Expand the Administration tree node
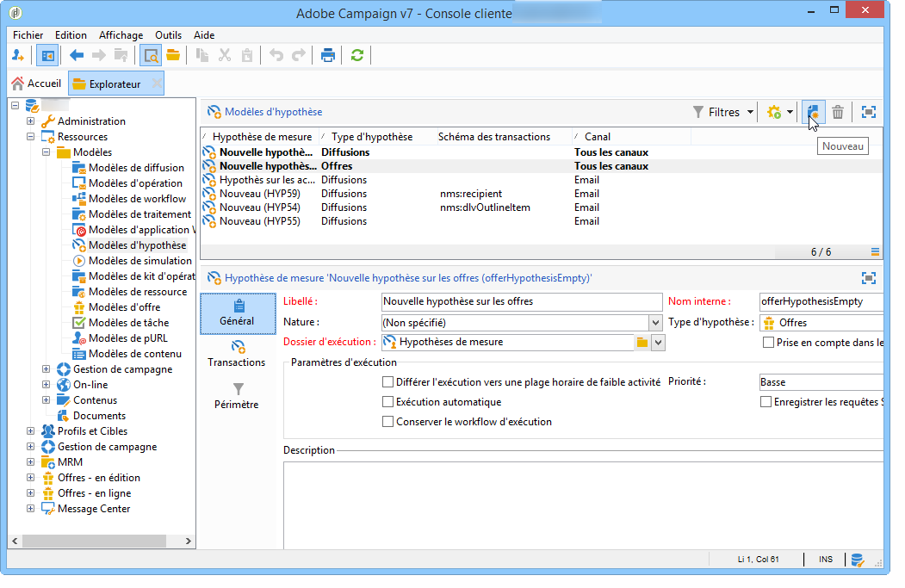 (x=30, y=121)
